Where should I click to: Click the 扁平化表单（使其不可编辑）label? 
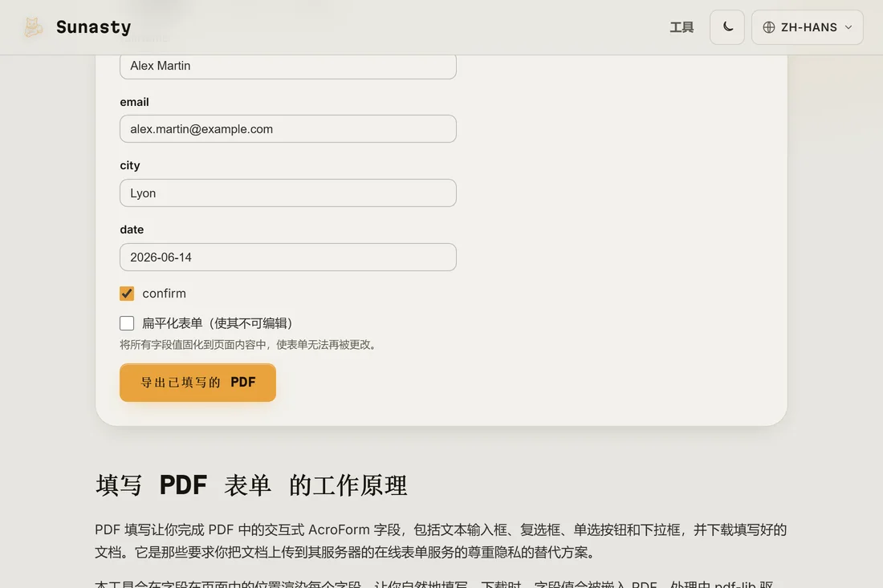tap(218, 323)
